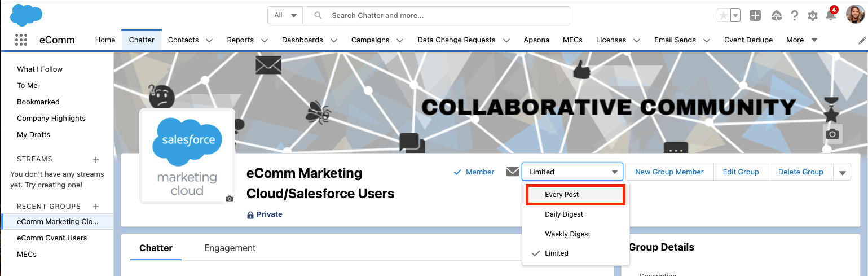Show more group actions dropdown arrow

click(843, 172)
